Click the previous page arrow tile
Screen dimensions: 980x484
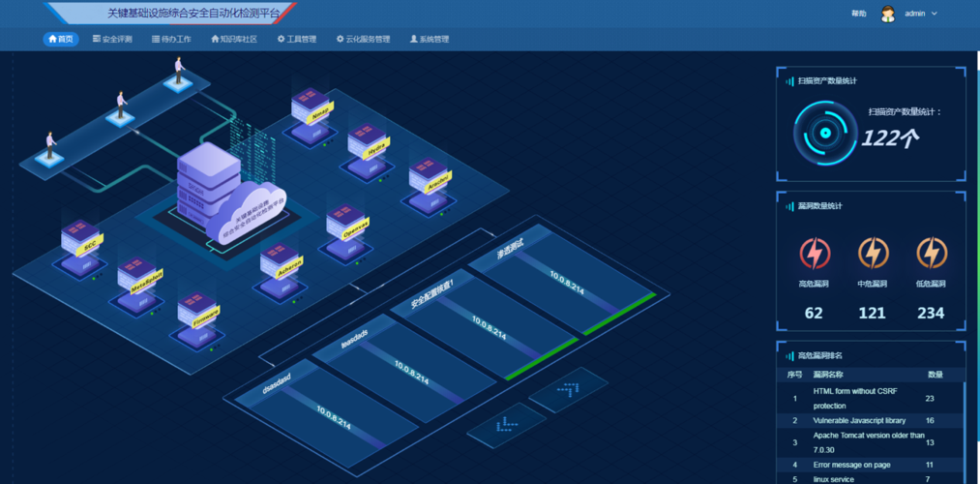coord(506,425)
